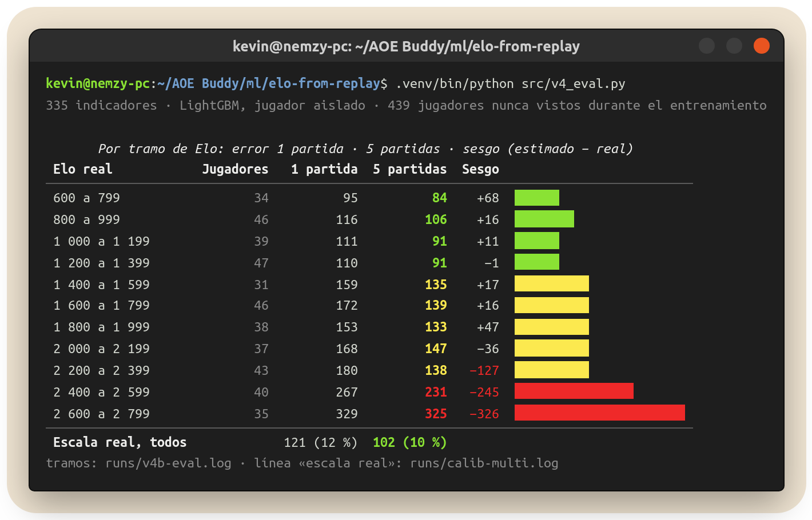Click the yellow value "135"

[x=436, y=285]
